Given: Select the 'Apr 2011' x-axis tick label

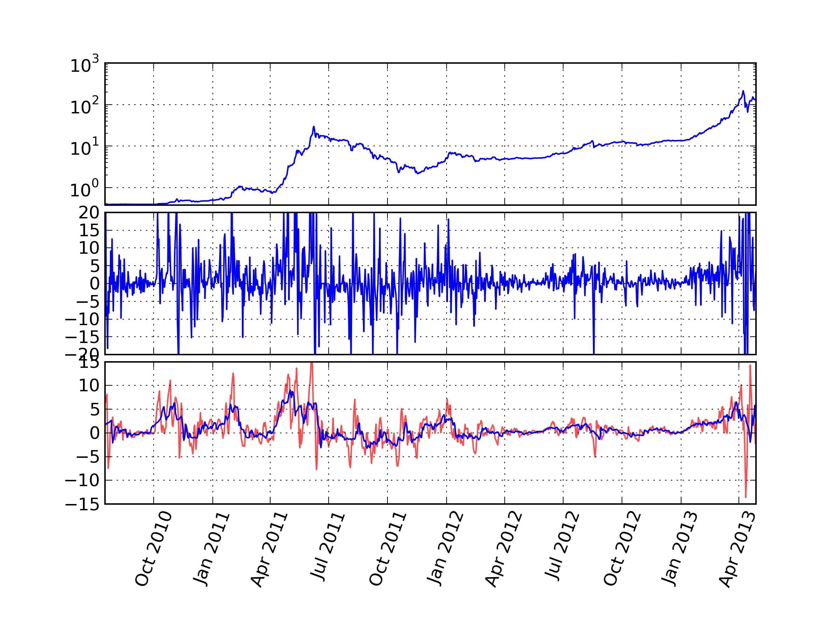Looking at the screenshot, I should [269, 550].
